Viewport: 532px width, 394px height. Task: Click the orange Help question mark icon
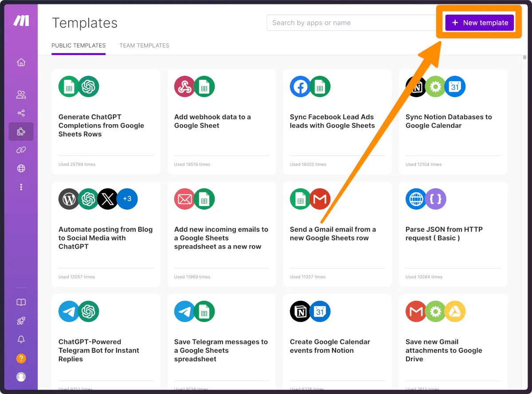[x=21, y=358]
